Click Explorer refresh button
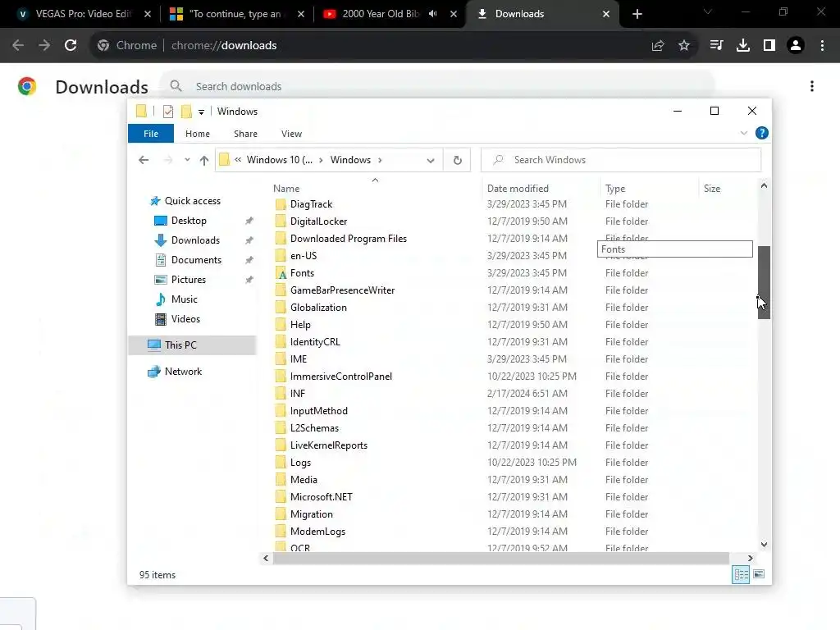 [457, 160]
